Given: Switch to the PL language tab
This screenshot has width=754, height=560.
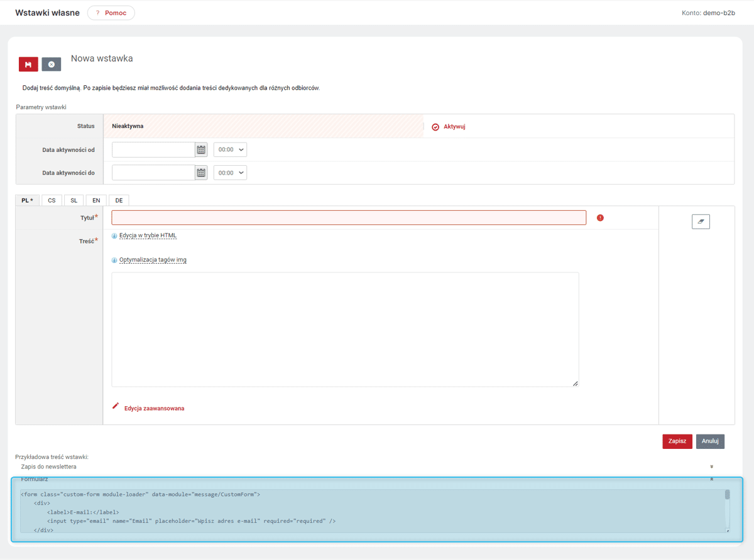Looking at the screenshot, I should click(27, 200).
